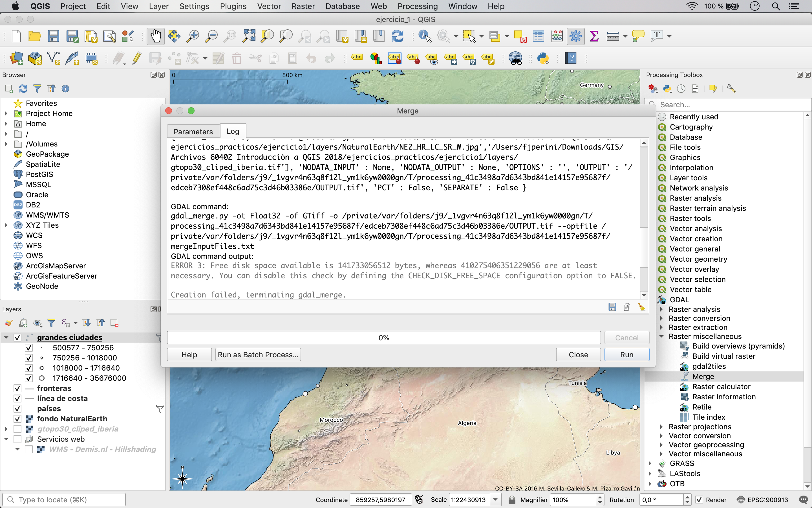Save the Merge log to file
The width and height of the screenshot is (812, 508).
point(612,307)
